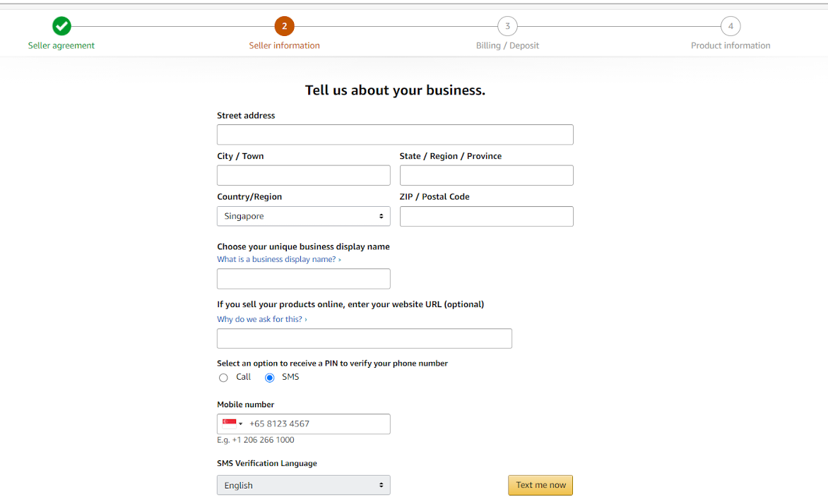Screen dimensions: 828x504
Task: Click the 'Street address' label
Action: [x=246, y=116]
